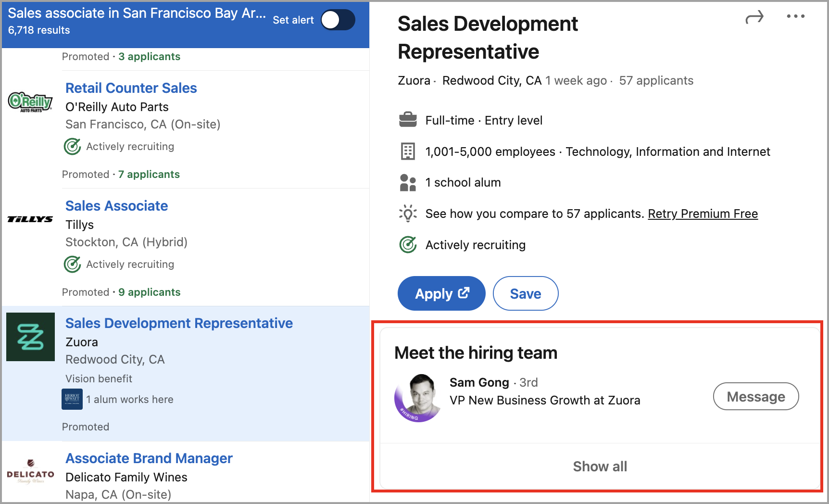Open the Retail Counter Sales listing
The height and width of the screenshot is (504, 829).
(x=131, y=88)
